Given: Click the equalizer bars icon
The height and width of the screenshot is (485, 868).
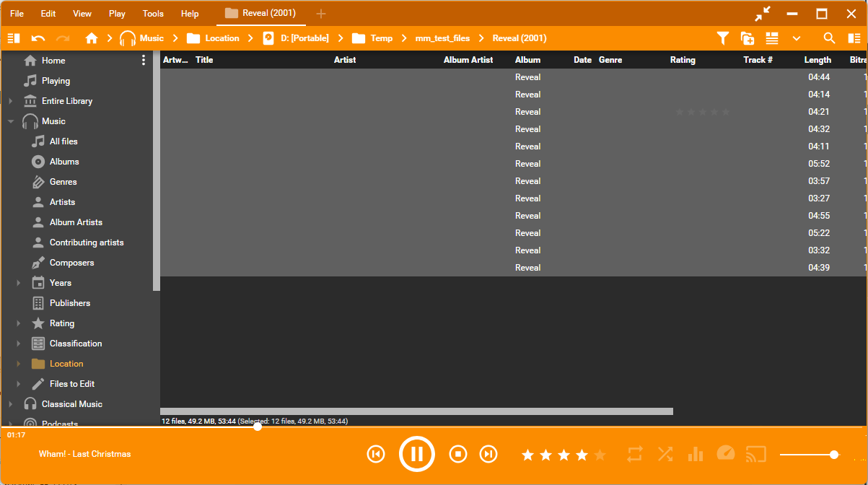Looking at the screenshot, I should click(x=696, y=454).
